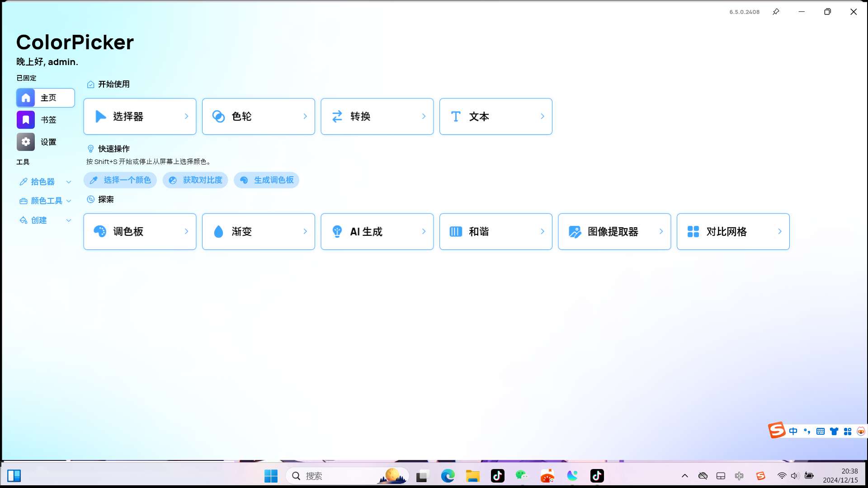Screen dimensions: 868x488
Task: Click the 生成调色板 quick action
Action: [266, 180]
